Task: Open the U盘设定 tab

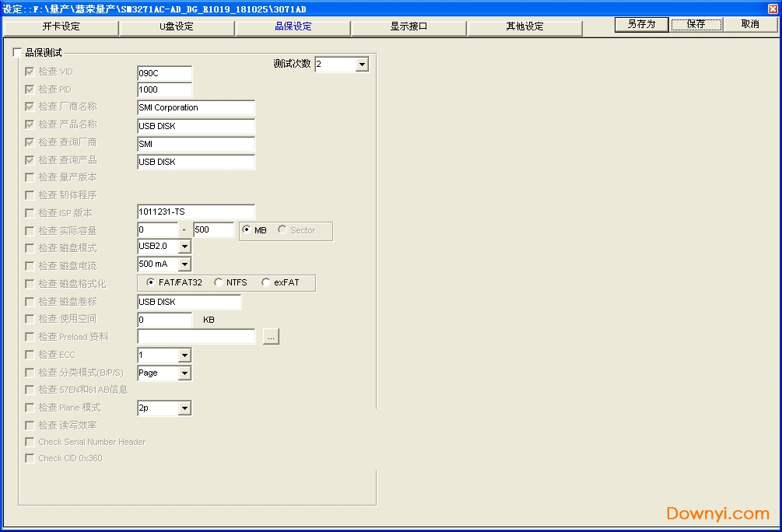Action: [177, 27]
